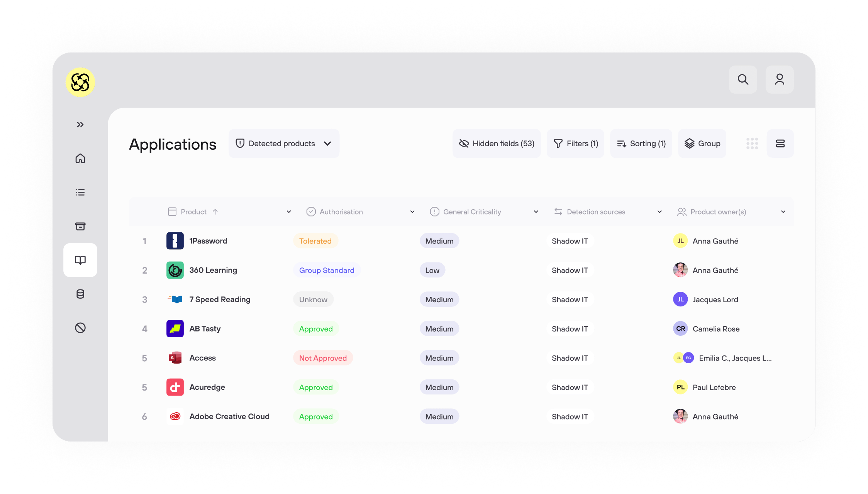
Task: Click on the Product column header
Action: tap(193, 211)
